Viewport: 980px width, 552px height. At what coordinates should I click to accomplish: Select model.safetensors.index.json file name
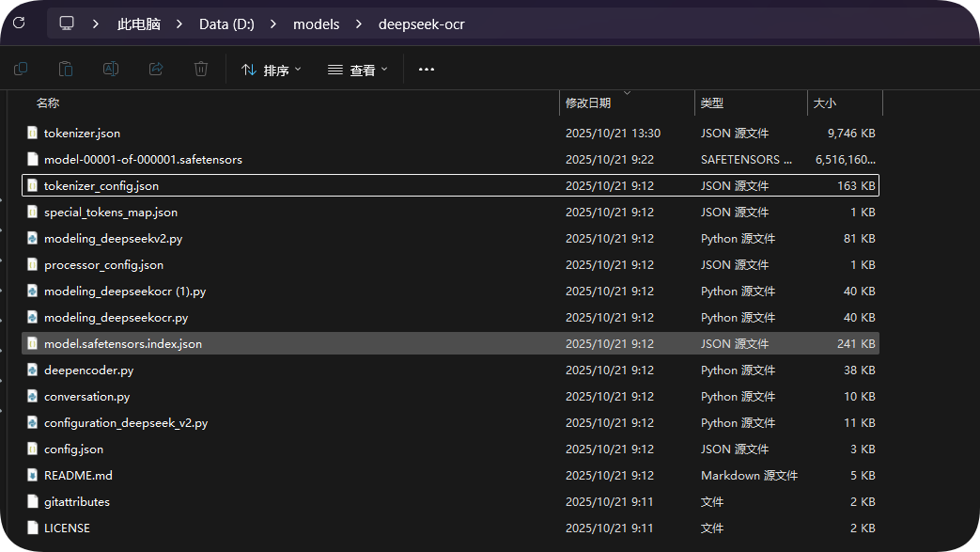pyautogui.click(x=123, y=343)
